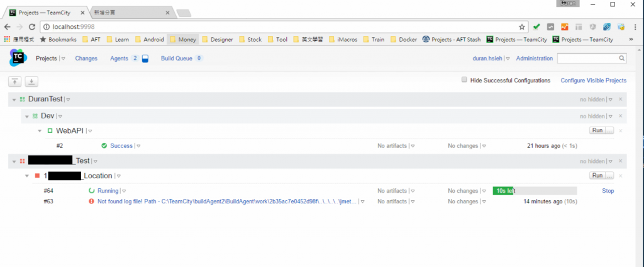644x267 pixels.
Task: Open dropdown arrow next to Dev
Action: point(60,116)
